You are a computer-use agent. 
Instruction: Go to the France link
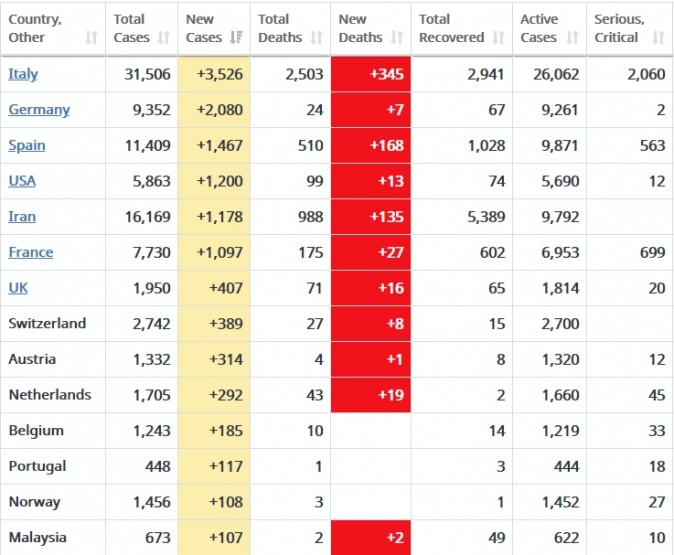click(31, 252)
